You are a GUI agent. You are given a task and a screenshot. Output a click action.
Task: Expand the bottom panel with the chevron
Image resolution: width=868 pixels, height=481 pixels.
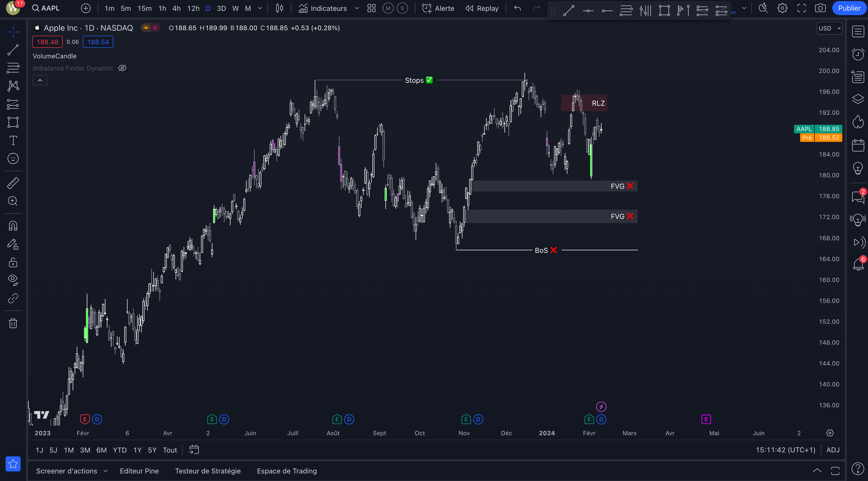point(817,470)
